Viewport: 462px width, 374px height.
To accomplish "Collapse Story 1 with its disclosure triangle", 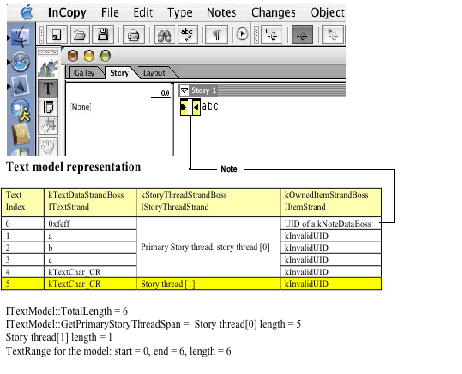I will (x=184, y=90).
